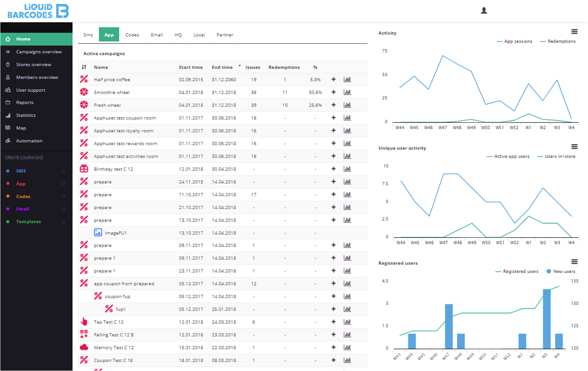Screen dimensions: 588x371
Task: Click the Liquid Barcodes logo
Action: (38, 11)
